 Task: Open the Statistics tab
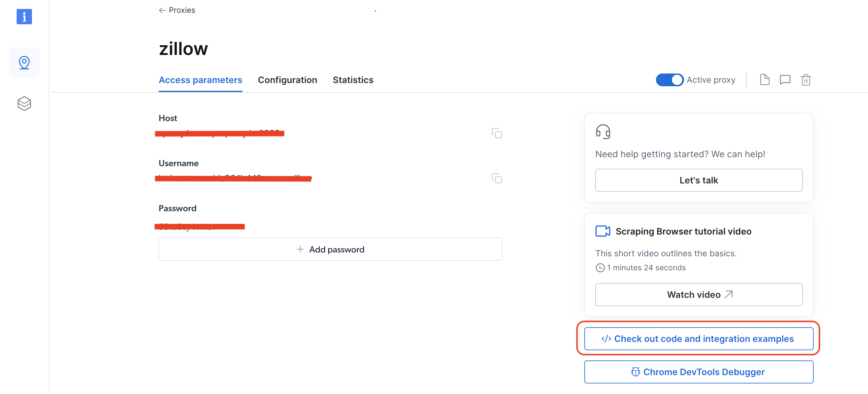coord(353,80)
